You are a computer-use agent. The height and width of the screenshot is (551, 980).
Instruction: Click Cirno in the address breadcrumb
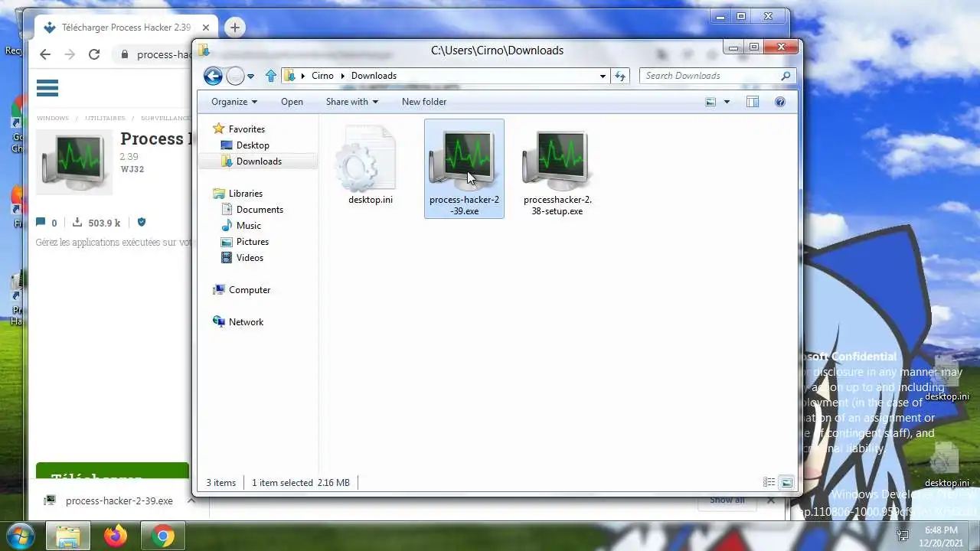click(x=322, y=76)
